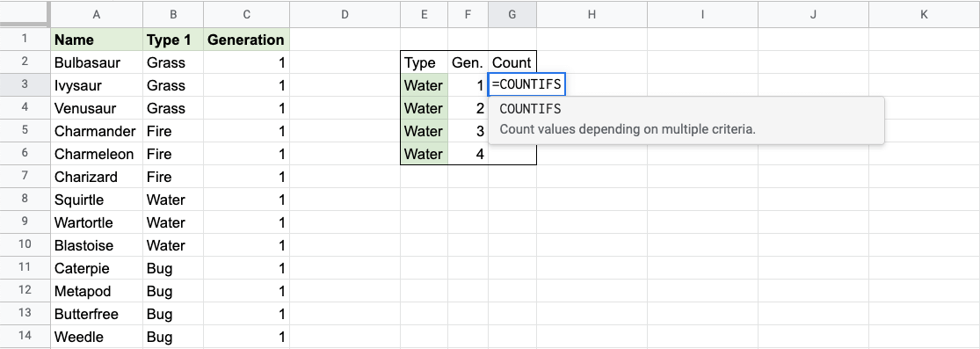The image size is (980, 349).
Task: Select the Charizard cell
Action: point(97,177)
